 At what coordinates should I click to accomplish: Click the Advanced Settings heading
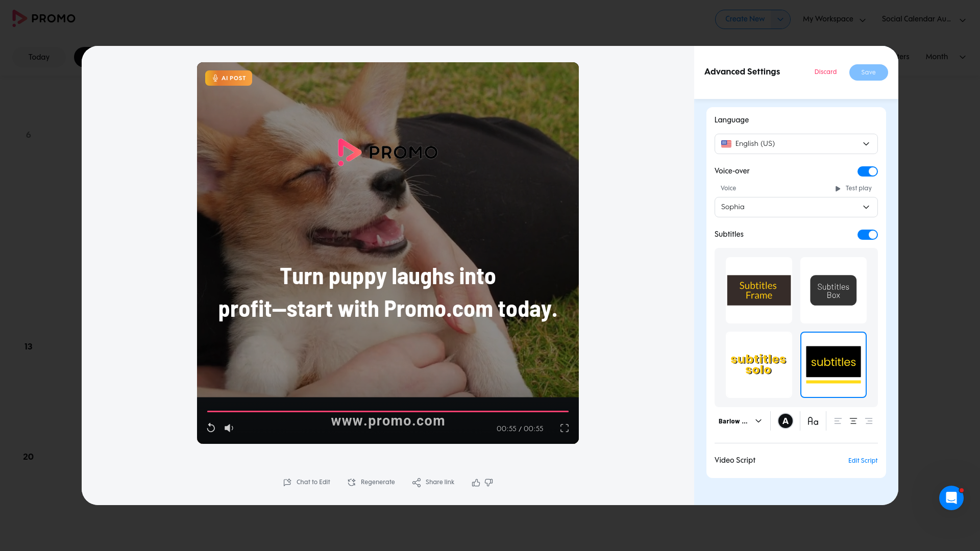pyautogui.click(x=742, y=72)
